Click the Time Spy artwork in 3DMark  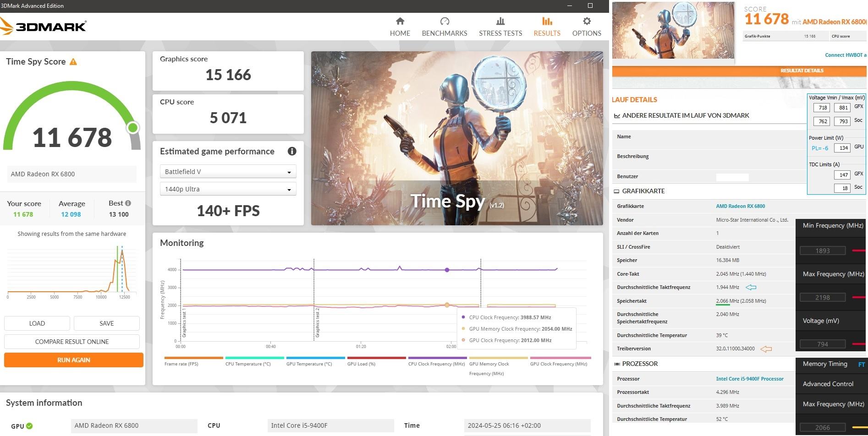pos(457,138)
